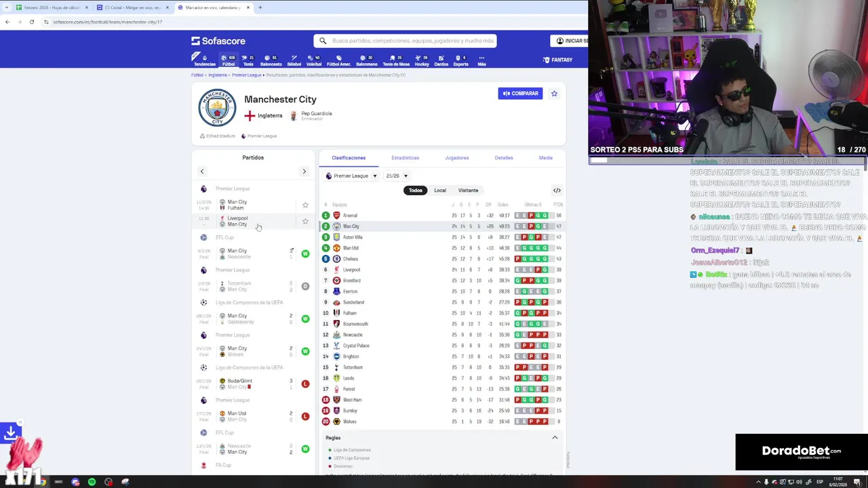
Task: Switch to the Estadísticas tab
Action: tap(405, 158)
